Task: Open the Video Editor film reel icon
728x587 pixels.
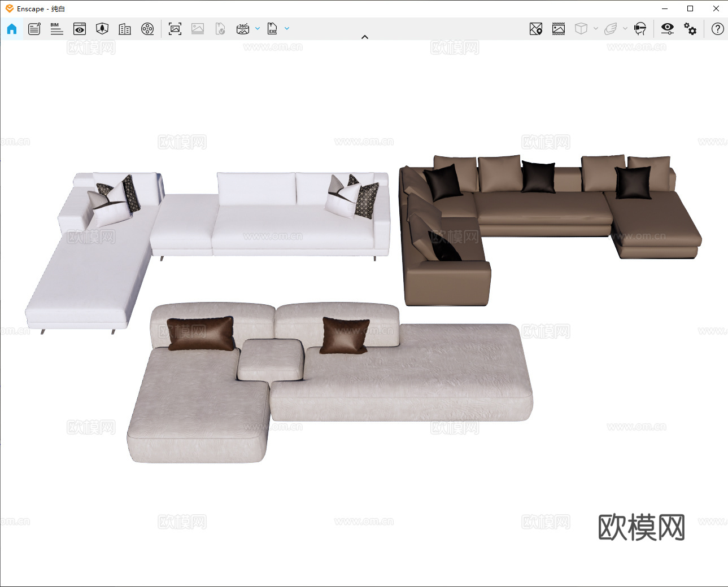Action: click(x=147, y=29)
